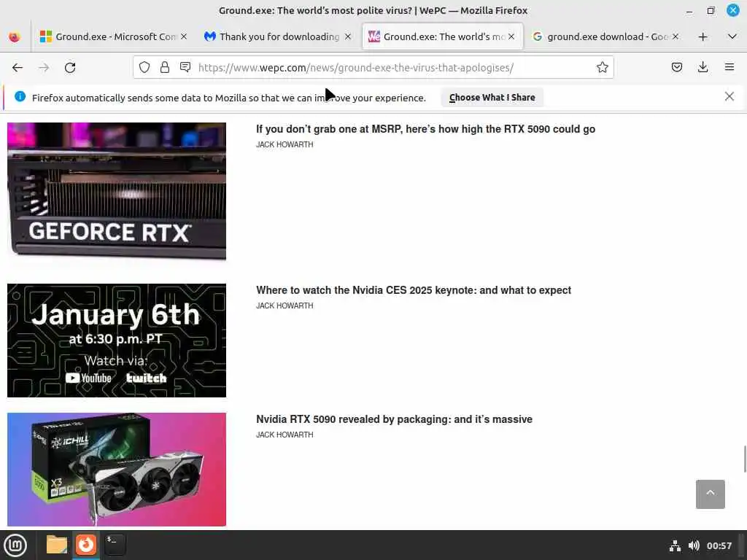Image resolution: width=747 pixels, height=560 pixels.
Task: Open the volume speaker tray icon
Action: tap(694, 545)
